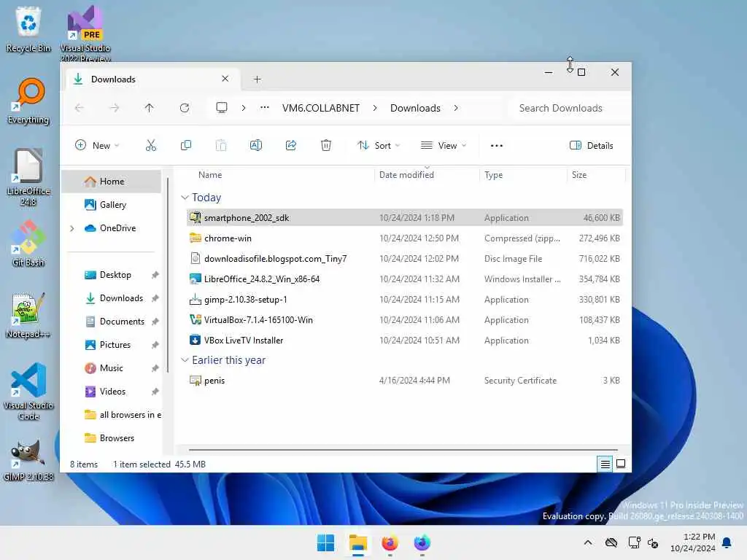Click the horizontal scrollbar in file list
This screenshot has height=560, width=747.
click(403, 449)
